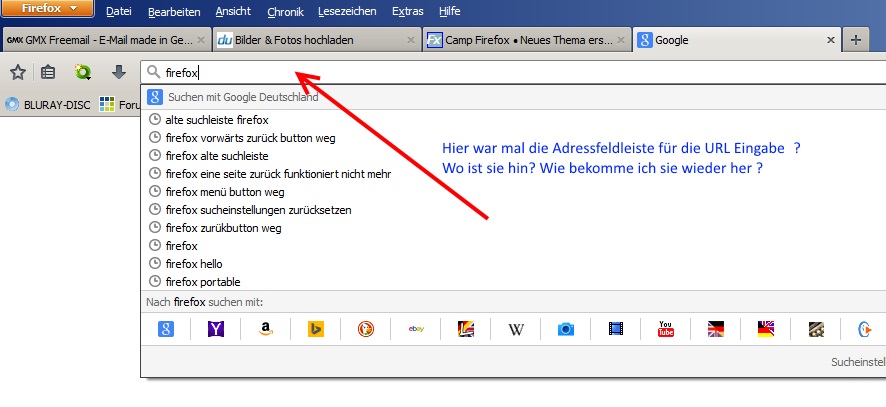This screenshot has width=886, height=407.
Task: Search firefox with the Wikipedia W icon
Action: tap(516, 329)
